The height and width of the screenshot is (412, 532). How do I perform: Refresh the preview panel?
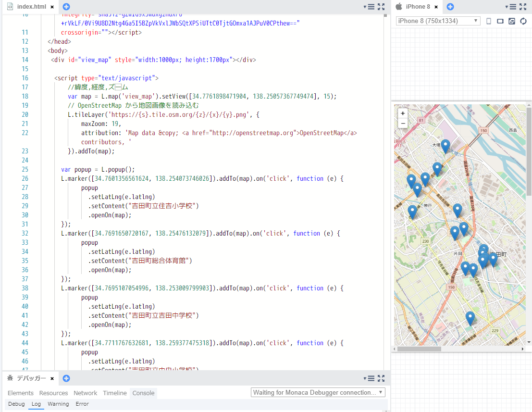(x=523, y=21)
